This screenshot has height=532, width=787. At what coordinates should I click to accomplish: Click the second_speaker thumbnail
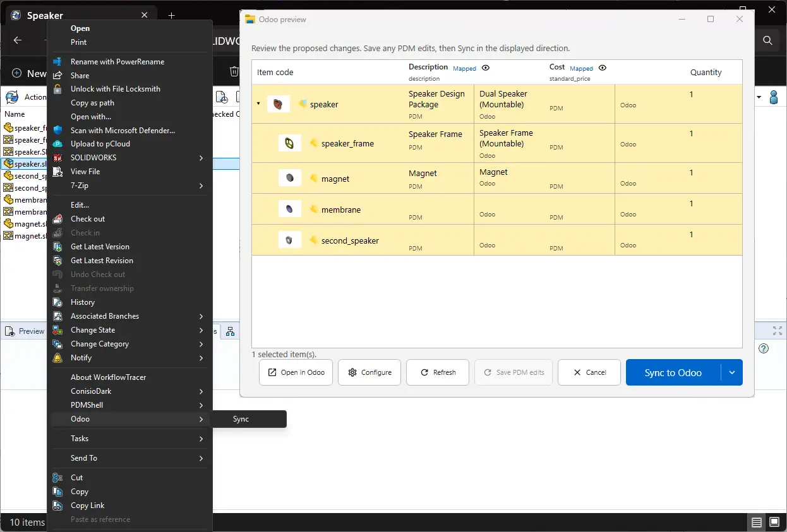[290, 240]
